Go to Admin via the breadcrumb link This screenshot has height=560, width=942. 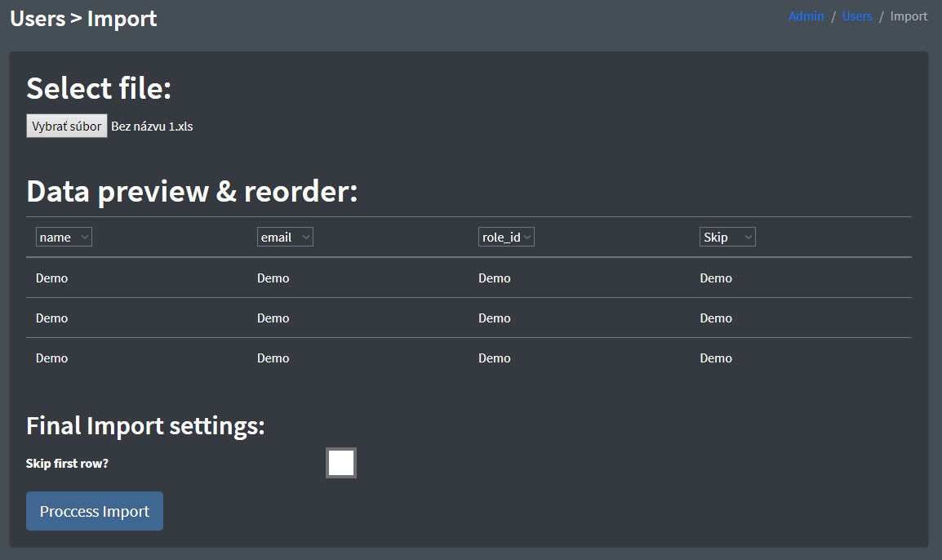click(806, 16)
